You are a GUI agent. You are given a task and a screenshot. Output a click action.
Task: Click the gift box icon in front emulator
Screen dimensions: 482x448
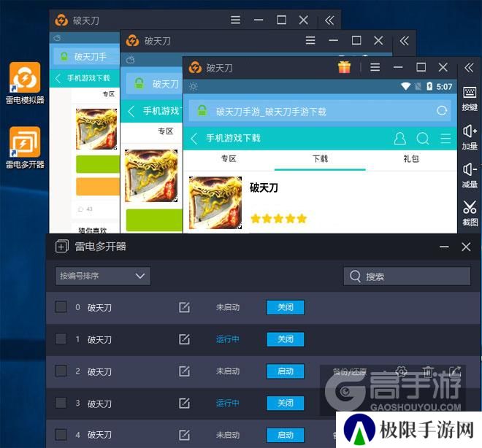pyautogui.click(x=344, y=67)
